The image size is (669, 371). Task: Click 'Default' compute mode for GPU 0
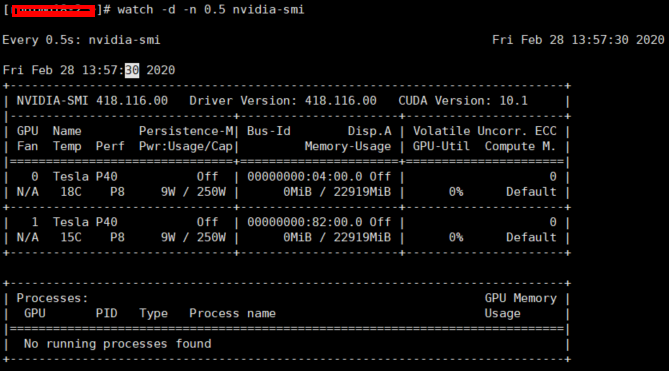click(531, 192)
